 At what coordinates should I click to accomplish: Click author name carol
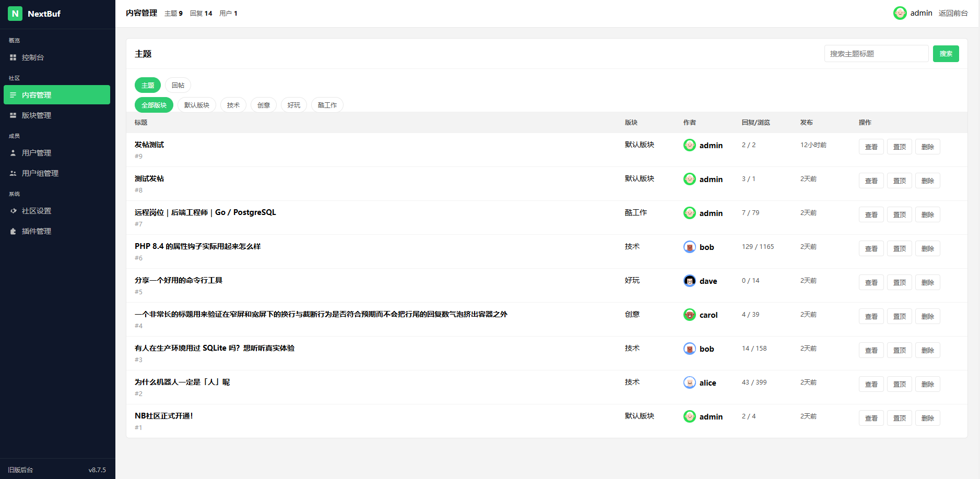709,315
